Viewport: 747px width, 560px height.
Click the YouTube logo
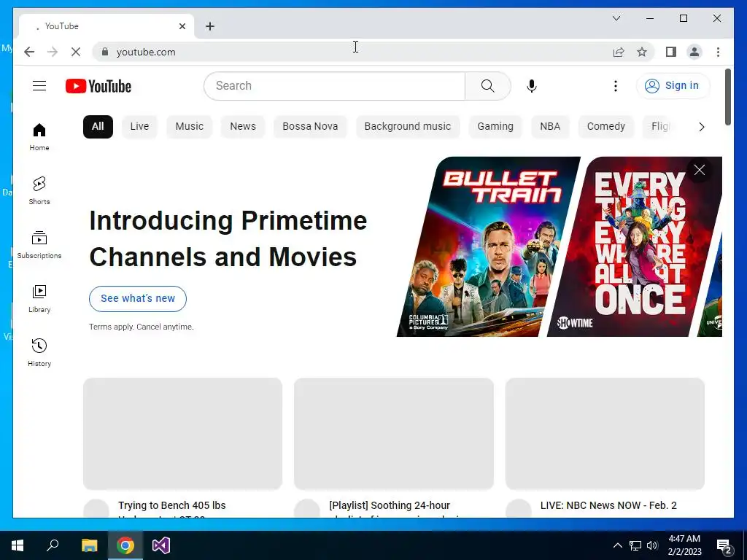pos(98,86)
